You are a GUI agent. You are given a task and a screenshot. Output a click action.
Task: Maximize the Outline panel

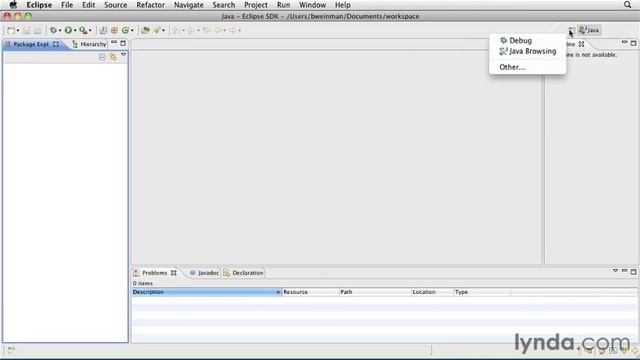point(633,43)
